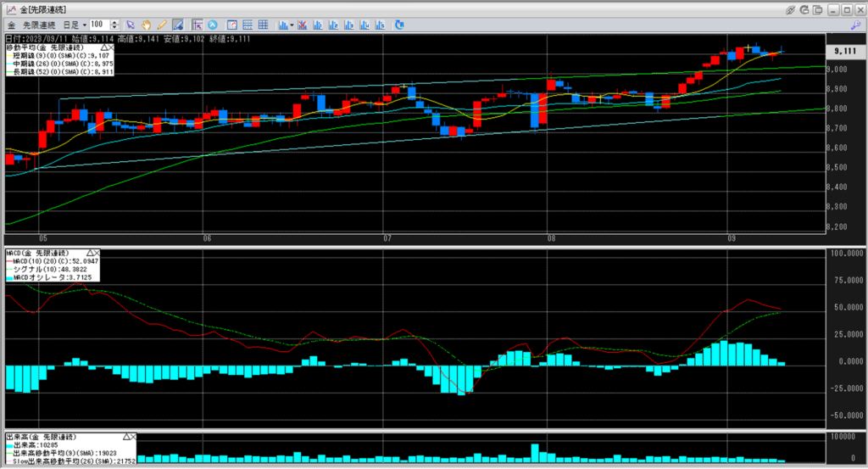Select the 先限連続 contract menu item
The height and width of the screenshot is (469, 868).
(x=39, y=25)
